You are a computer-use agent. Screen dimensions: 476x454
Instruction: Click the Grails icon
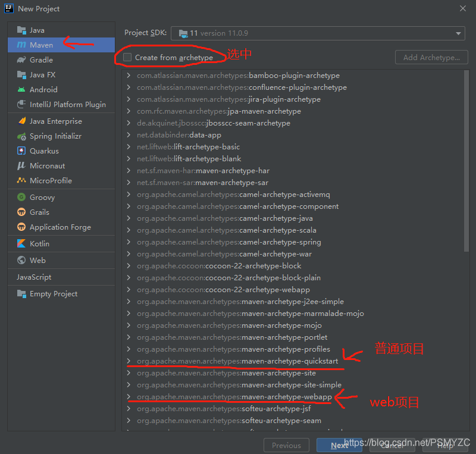[21, 212]
